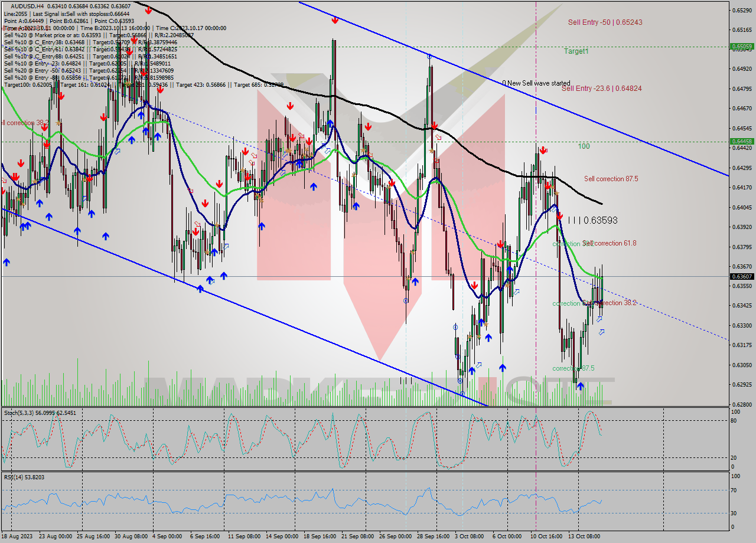Click the 'Sell correction 61.8' label
The height and width of the screenshot is (543, 756).
610,243
